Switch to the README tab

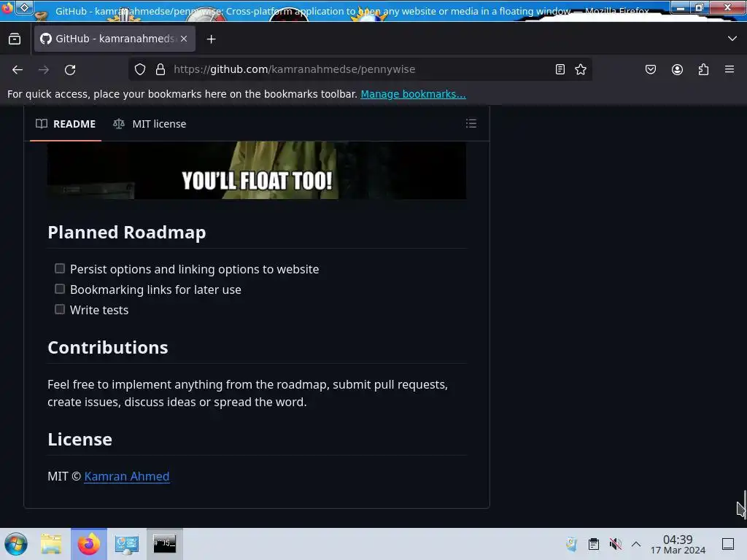click(x=66, y=124)
